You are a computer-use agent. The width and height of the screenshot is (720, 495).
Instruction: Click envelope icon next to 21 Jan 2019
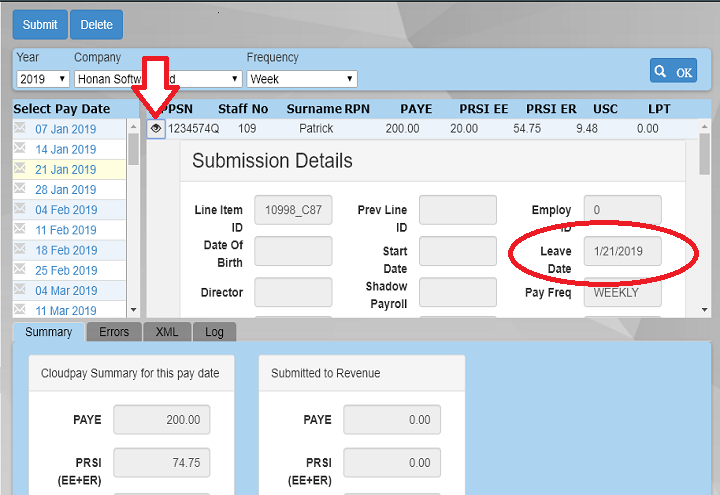pyautogui.click(x=20, y=170)
